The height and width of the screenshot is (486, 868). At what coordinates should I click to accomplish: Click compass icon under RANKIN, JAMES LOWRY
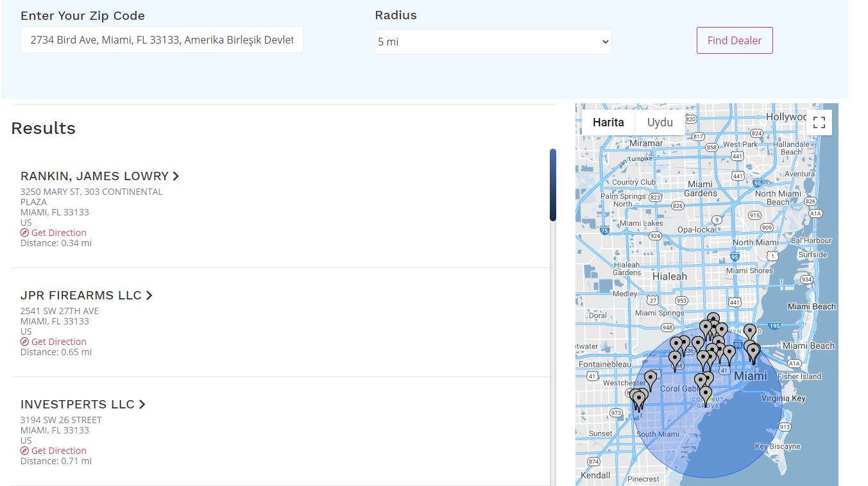click(25, 233)
